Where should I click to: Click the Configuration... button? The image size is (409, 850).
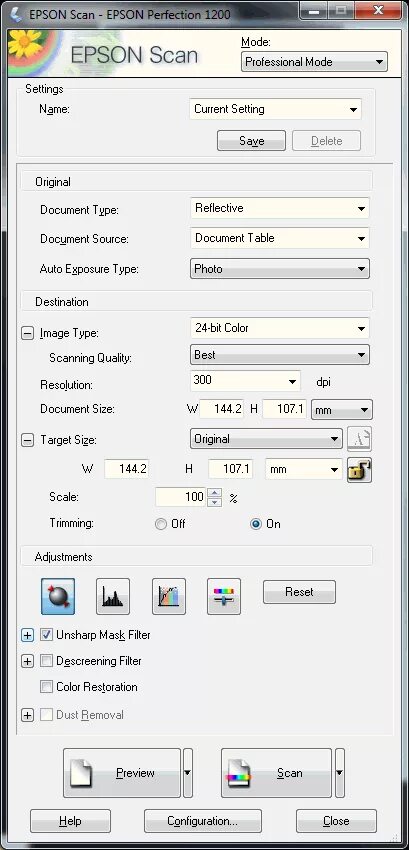[x=203, y=821]
